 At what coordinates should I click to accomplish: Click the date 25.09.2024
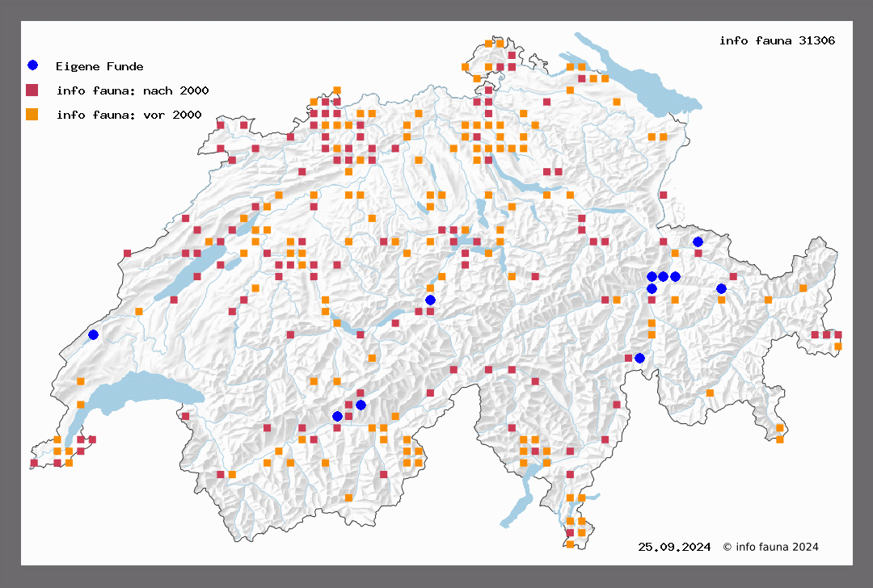pyautogui.click(x=673, y=547)
